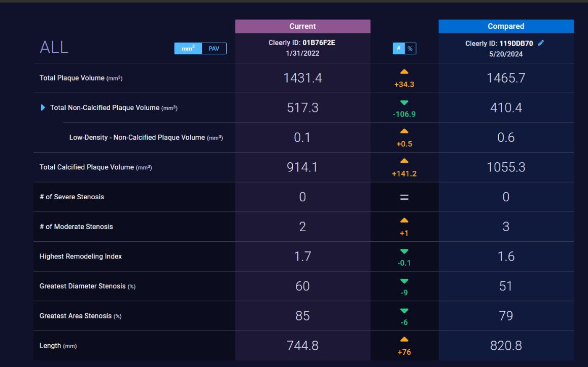Select the % percent difference toggle
588x367 pixels.
[x=410, y=48]
